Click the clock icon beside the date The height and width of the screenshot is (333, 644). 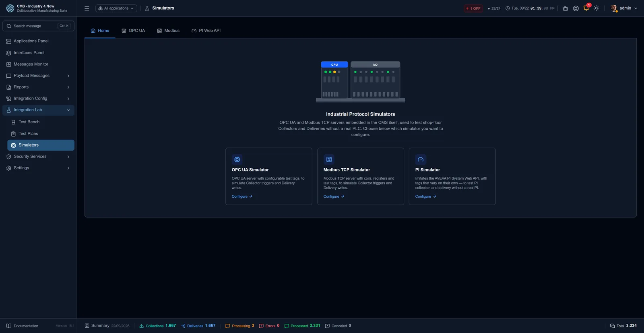(x=508, y=8)
